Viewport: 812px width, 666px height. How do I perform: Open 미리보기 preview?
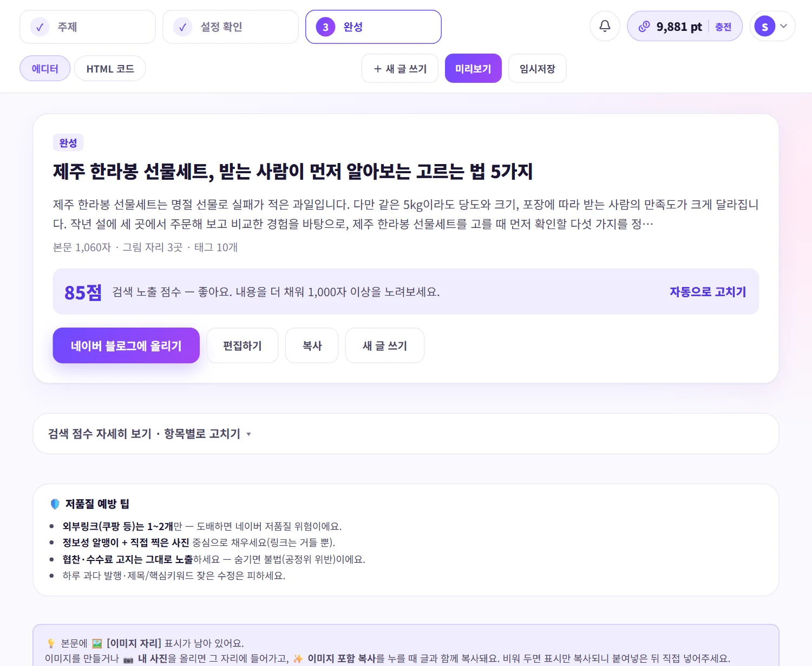tap(473, 69)
